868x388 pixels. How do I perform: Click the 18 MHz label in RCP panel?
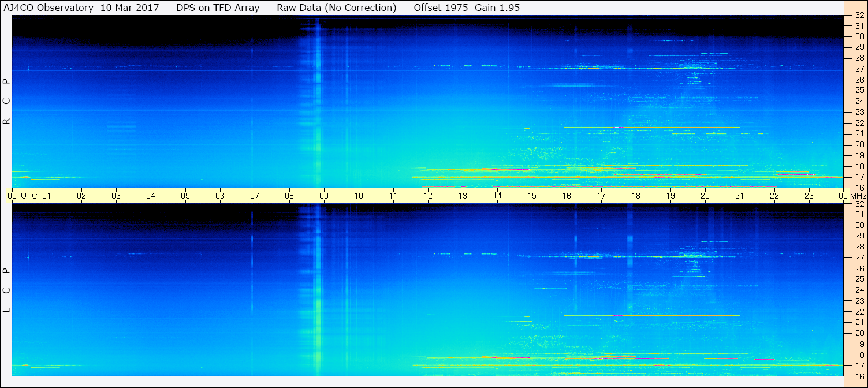click(859, 166)
